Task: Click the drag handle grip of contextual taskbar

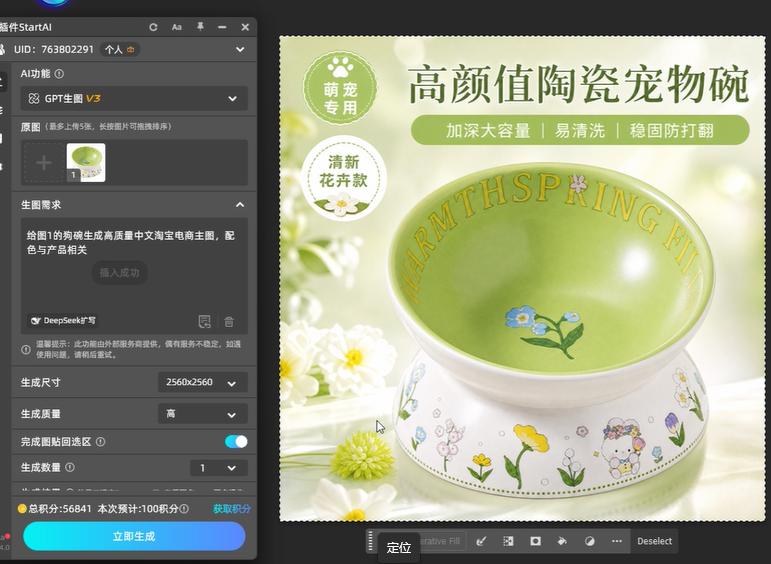Action: [x=371, y=541]
